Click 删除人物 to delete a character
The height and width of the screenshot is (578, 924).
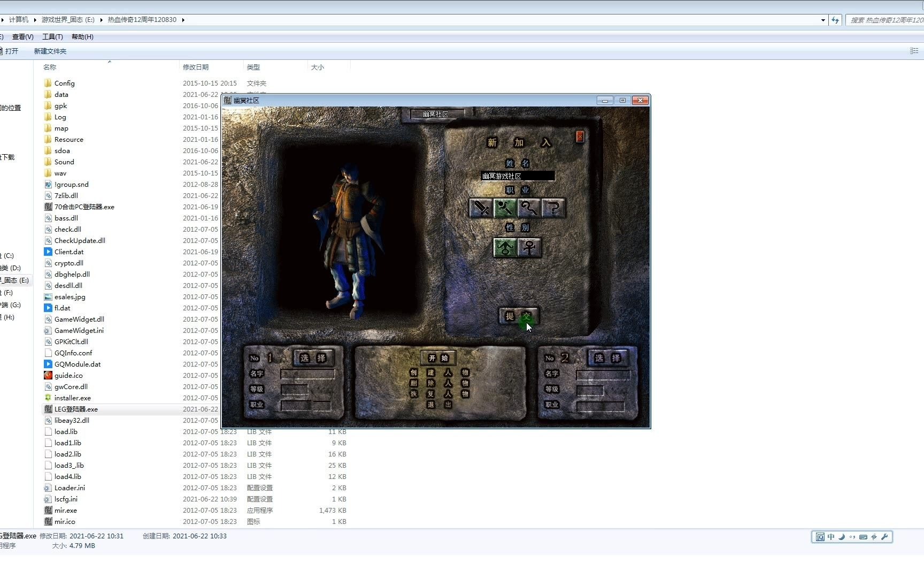[439, 383]
